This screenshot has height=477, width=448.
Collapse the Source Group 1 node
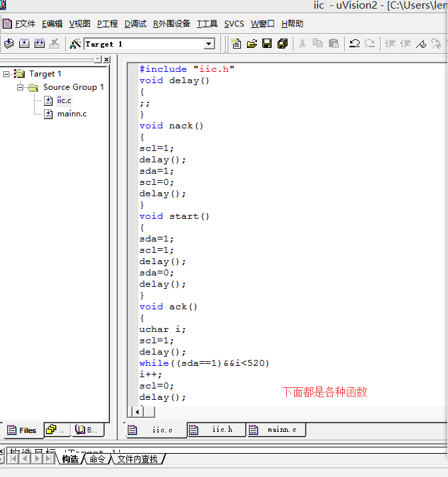[x=20, y=87]
